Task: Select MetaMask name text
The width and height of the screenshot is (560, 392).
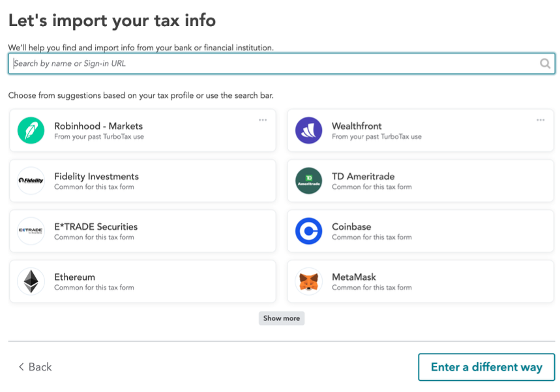Action: coord(354,277)
